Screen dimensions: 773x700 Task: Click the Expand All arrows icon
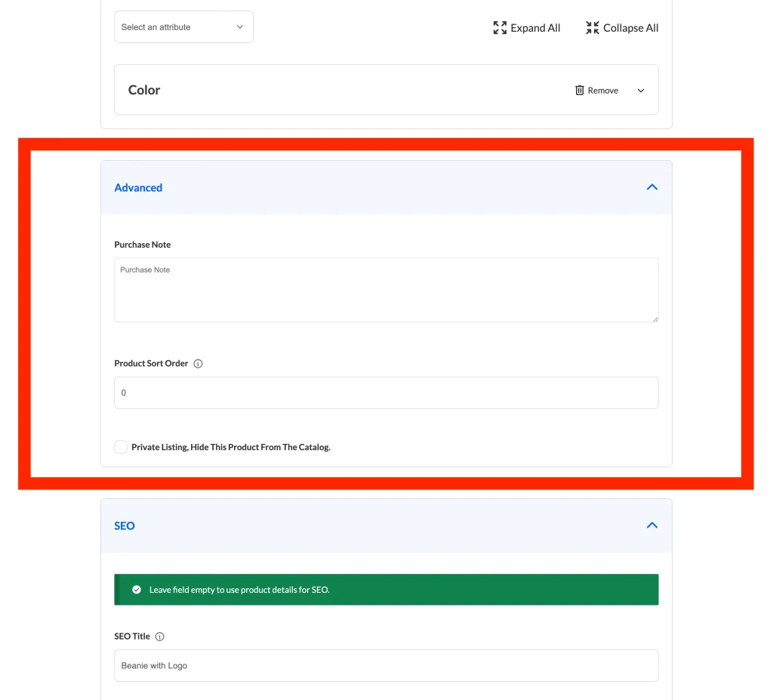pyautogui.click(x=500, y=28)
